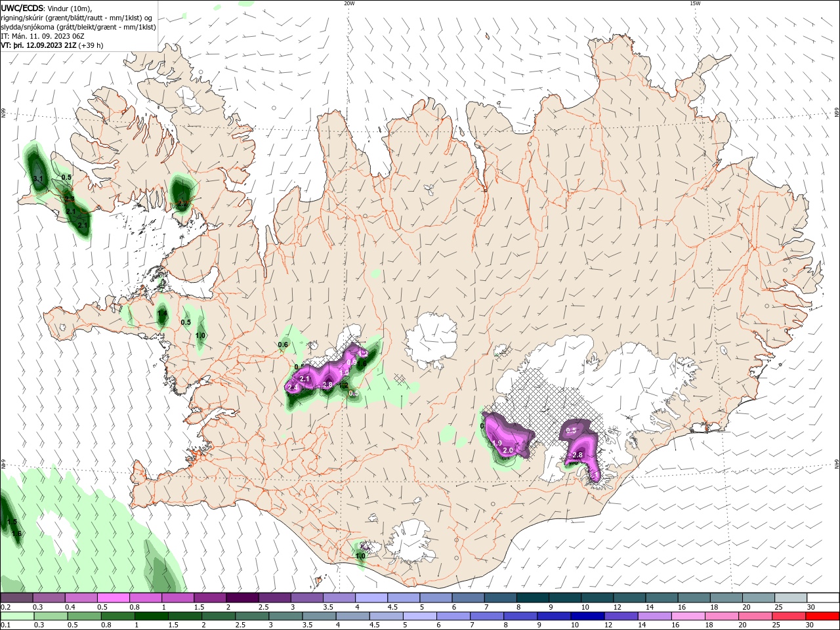Click the light lavender swatch labeled 4 in upper legend
840x630 pixels.
click(x=371, y=598)
